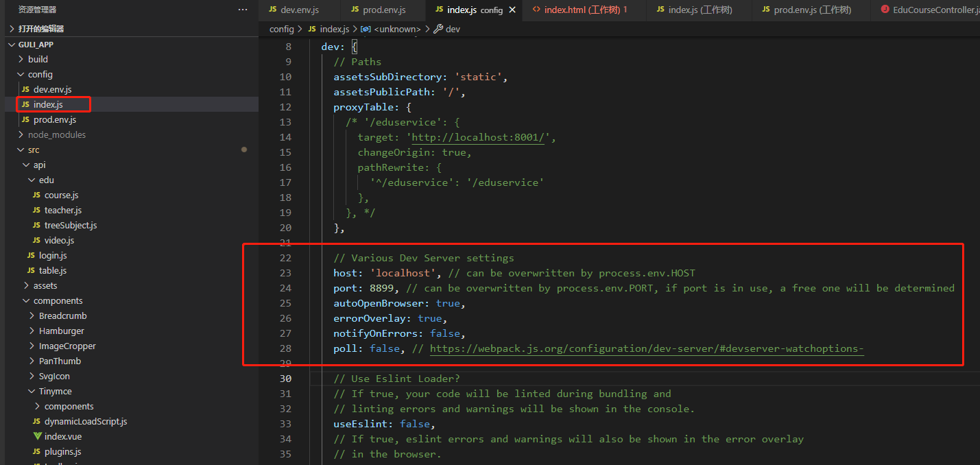Viewport: 980px width, 465px height.
Task: Open dynamicLoadScript.js file
Action: [86, 422]
